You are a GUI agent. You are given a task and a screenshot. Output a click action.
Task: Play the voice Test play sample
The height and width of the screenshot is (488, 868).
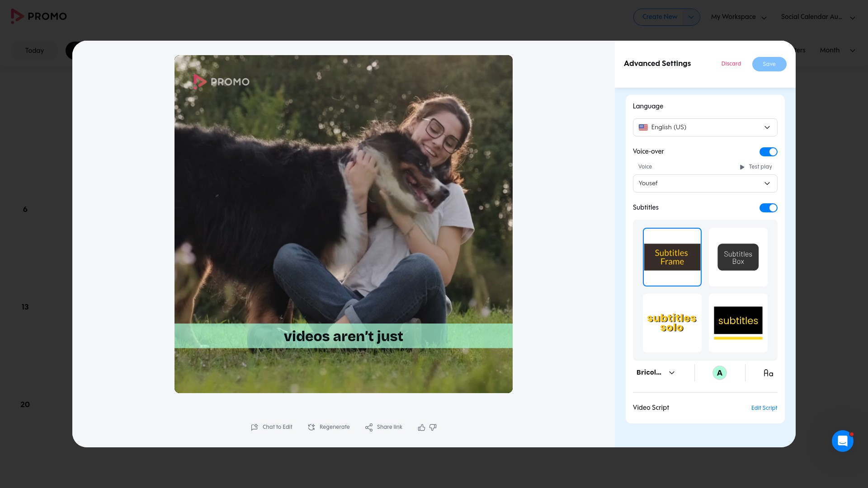coord(756,167)
